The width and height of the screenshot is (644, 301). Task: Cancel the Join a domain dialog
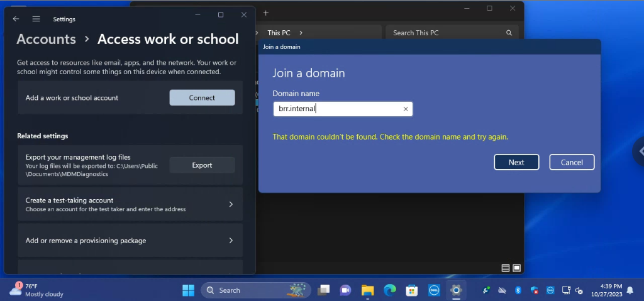click(572, 162)
